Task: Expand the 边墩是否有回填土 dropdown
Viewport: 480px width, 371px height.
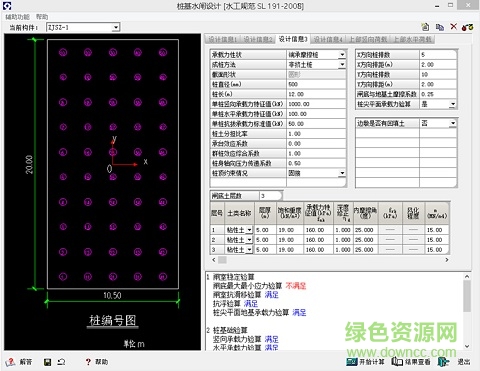Action: pyautogui.click(x=452, y=123)
